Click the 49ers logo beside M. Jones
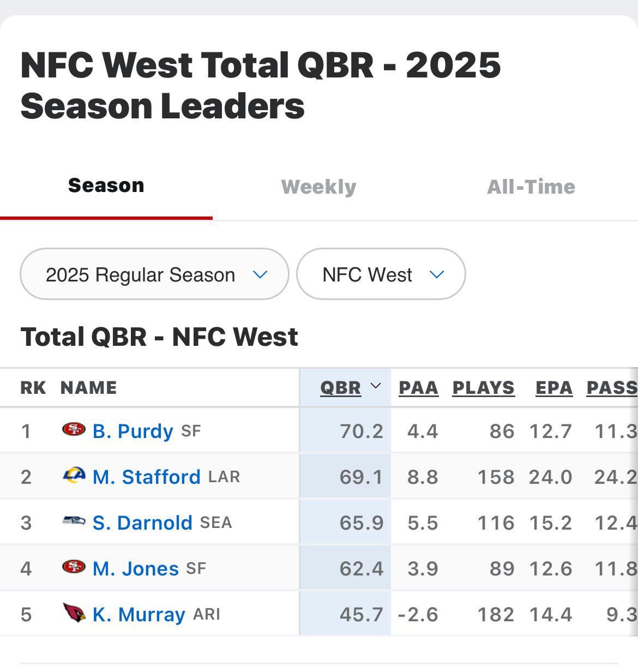638x672 pixels. (x=74, y=568)
